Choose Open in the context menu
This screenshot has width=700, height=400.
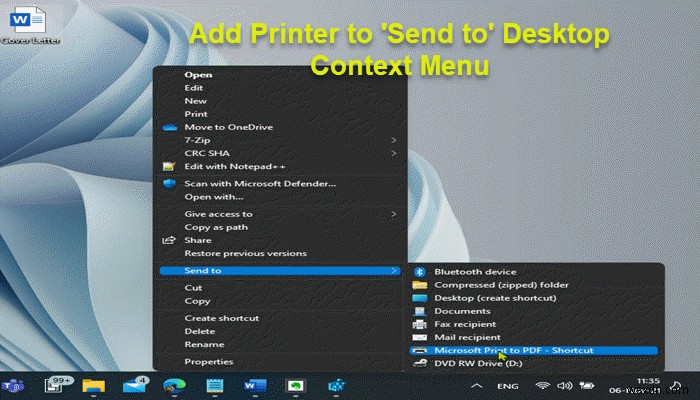[198, 75]
